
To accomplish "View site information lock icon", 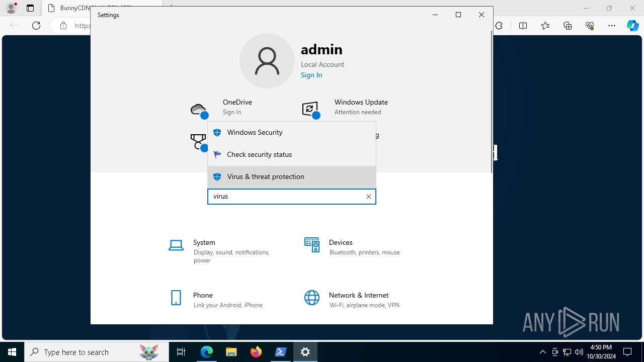I will (63, 26).
